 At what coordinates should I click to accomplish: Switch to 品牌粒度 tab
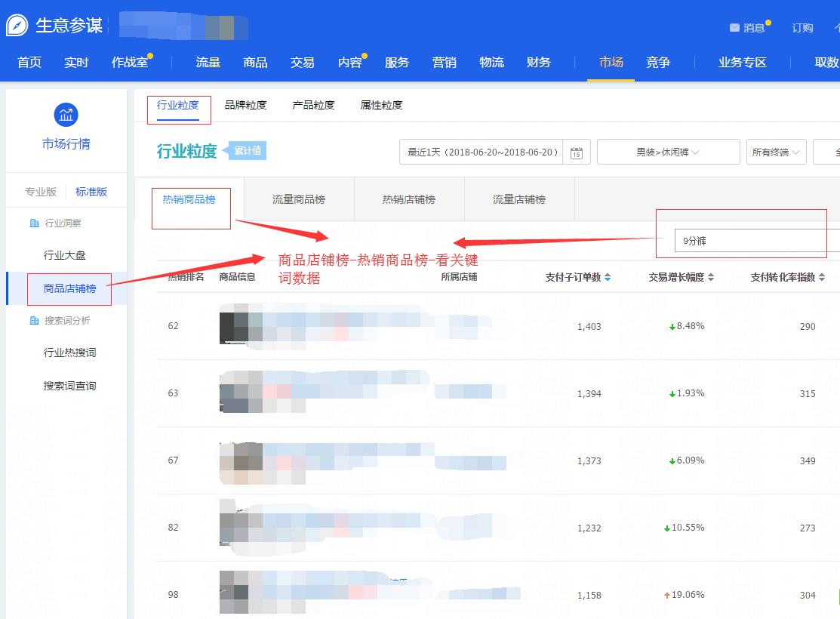[245, 105]
